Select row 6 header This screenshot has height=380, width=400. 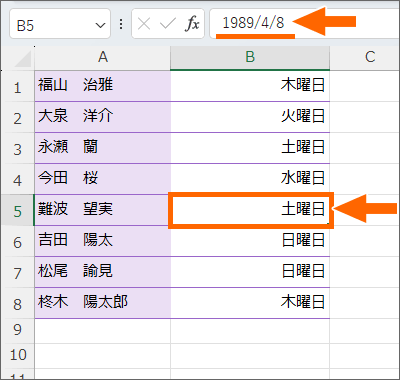(17, 241)
